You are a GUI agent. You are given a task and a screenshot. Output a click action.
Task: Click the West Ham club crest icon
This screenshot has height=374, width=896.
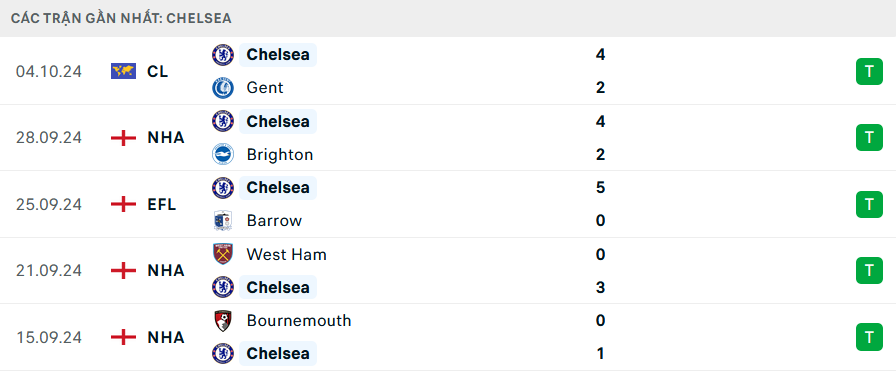223,254
